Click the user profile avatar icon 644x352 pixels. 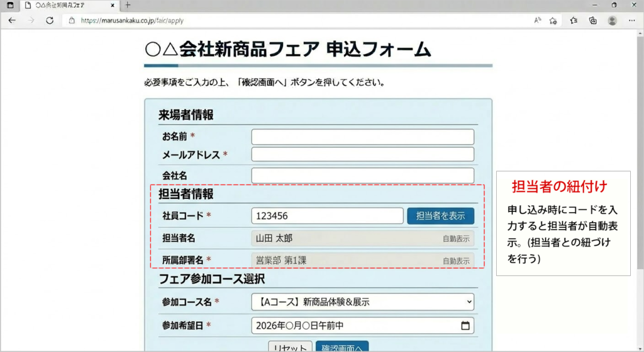[x=612, y=20]
